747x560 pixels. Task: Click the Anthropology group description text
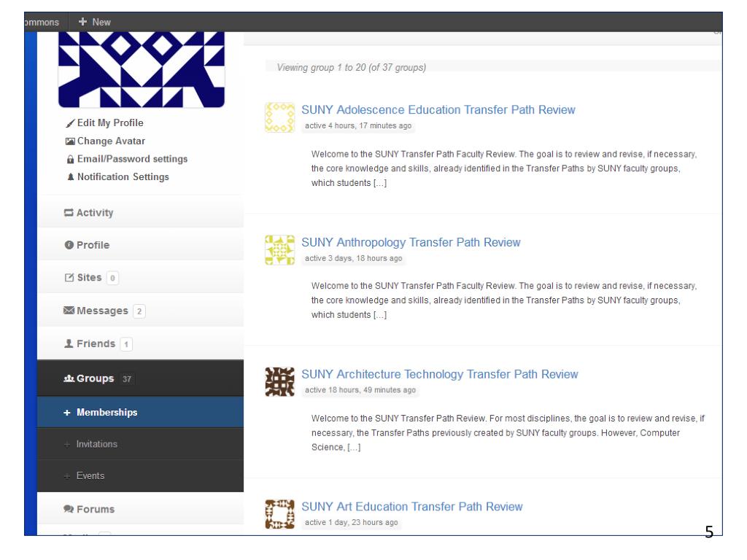504,300
